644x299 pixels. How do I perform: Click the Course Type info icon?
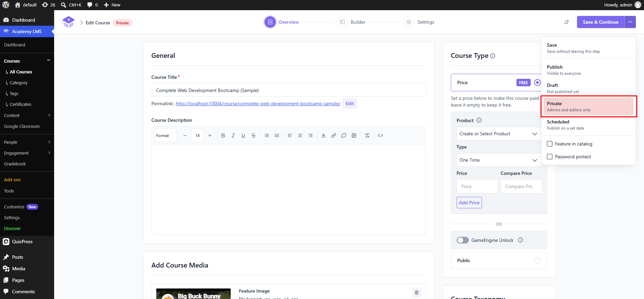493,56
